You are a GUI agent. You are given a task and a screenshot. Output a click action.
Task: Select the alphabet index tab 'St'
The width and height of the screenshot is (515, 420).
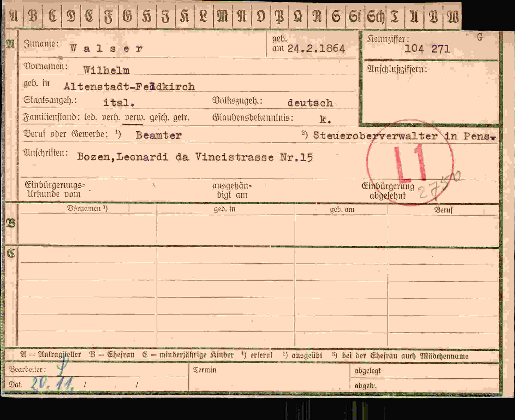pyautogui.click(x=355, y=16)
